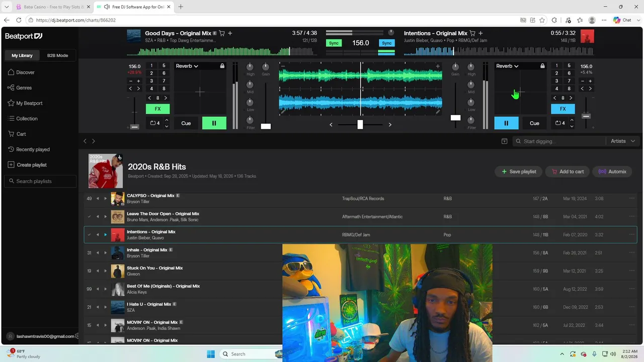The height and width of the screenshot is (362, 644).
Task: Start Automix for the playlist
Action: (612, 171)
